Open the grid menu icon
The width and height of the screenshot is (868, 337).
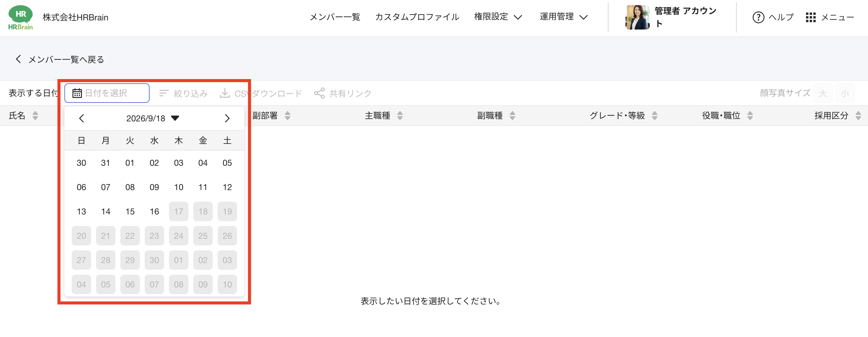[x=810, y=17]
